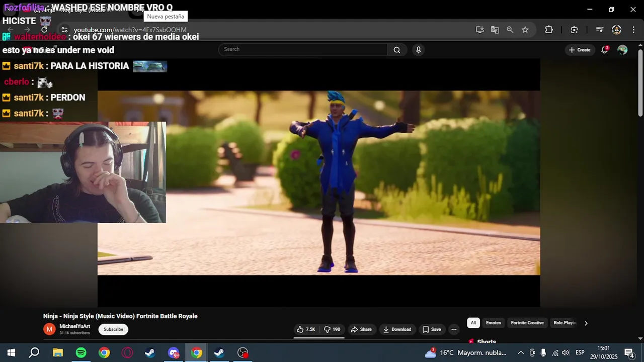Click the Google Lens toolbar icon

[574, 30]
